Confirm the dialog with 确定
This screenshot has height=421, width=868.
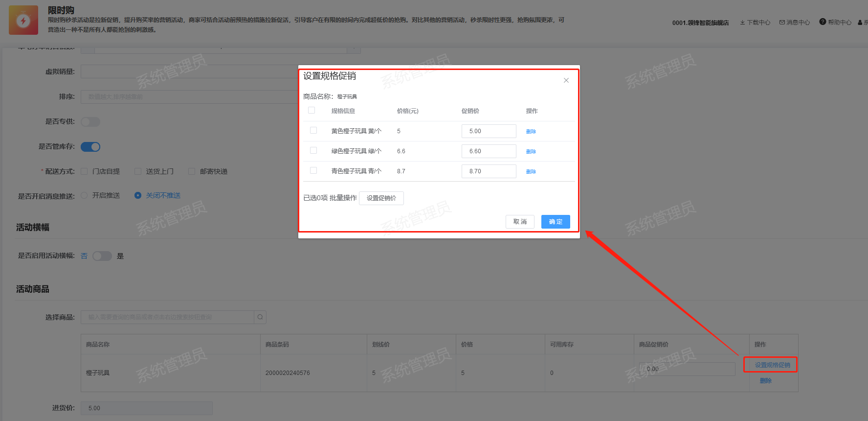coord(556,222)
